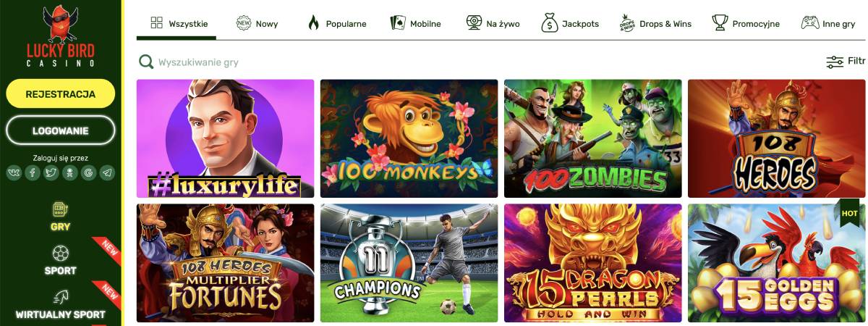The width and height of the screenshot is (868, 326).
Task: Log in with the Odnoklassniki icon
Action: [70, 172]
